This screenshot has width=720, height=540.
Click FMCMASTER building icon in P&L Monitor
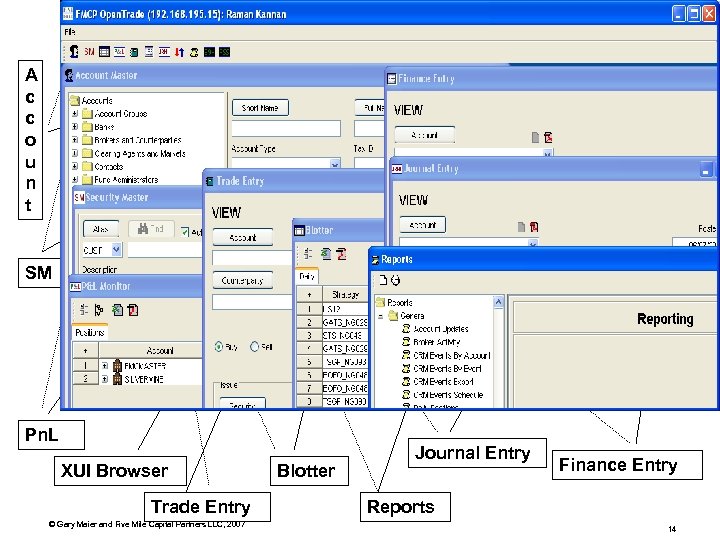pos(118,366)
